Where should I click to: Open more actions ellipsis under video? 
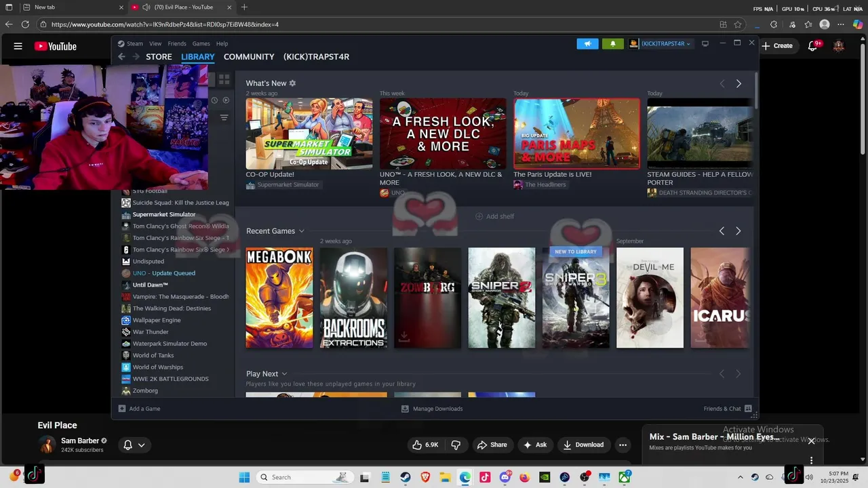click(x=623, y=445)
